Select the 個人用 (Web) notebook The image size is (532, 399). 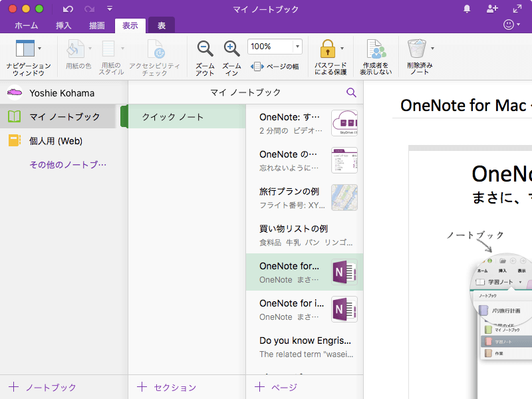58,141
